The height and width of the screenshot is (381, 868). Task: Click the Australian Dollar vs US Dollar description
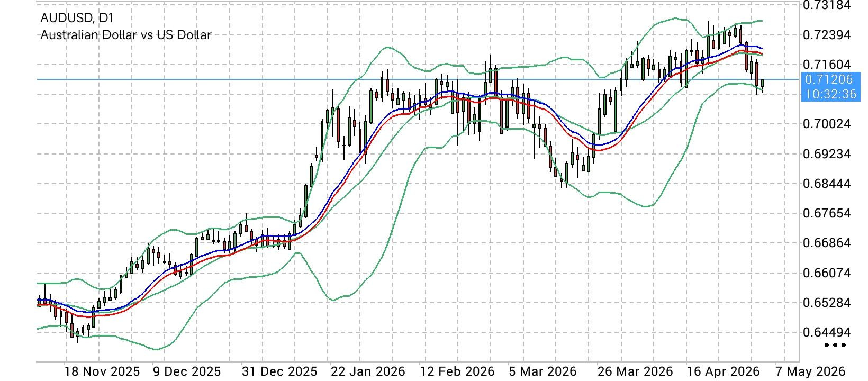pyautogui.click(x=126, y=35)
